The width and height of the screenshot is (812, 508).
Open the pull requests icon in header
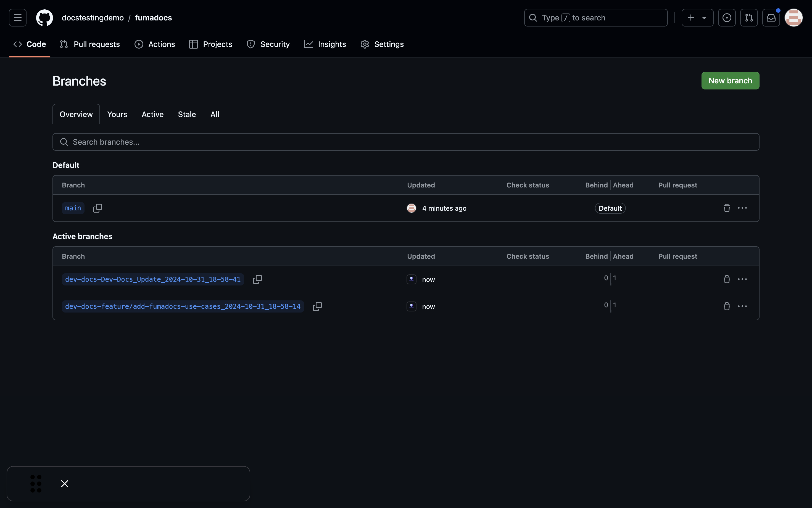pos(749,17)
